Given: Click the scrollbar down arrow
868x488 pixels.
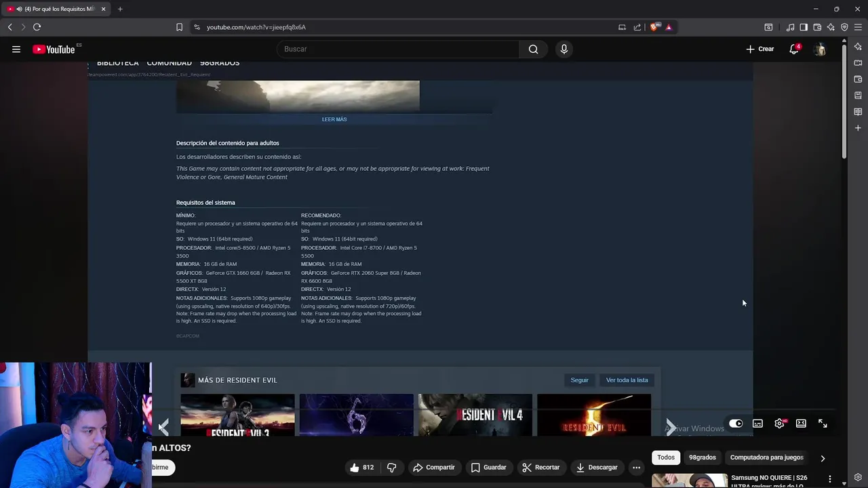Looking at the screenshot, I should point(844,484).
